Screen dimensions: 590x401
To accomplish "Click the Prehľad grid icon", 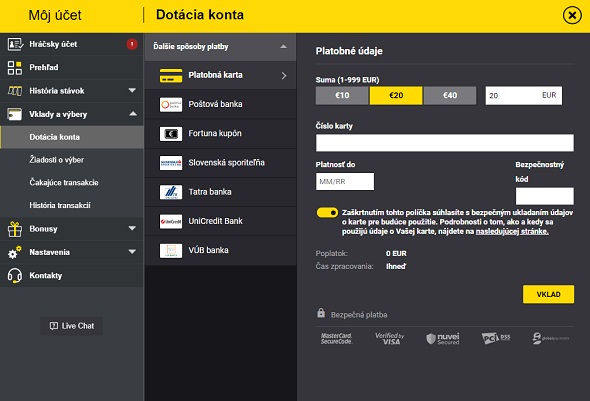I will click(15, 68).
